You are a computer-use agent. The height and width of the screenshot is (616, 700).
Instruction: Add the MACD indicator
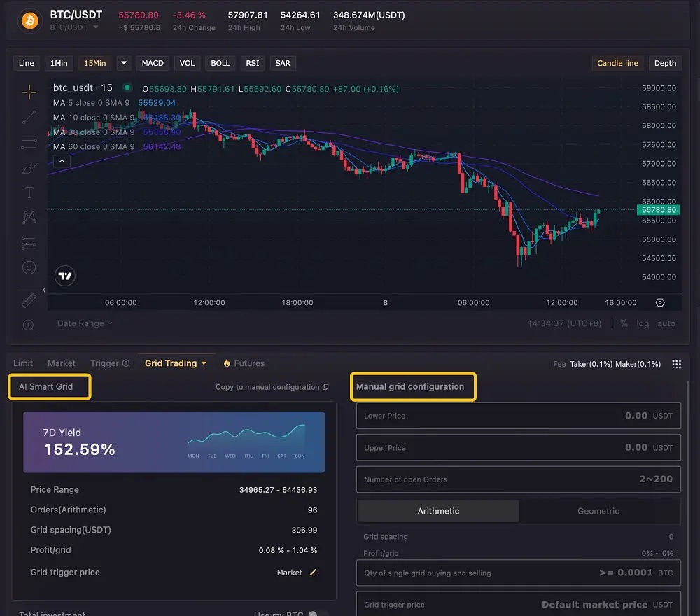tap(153, 63)
